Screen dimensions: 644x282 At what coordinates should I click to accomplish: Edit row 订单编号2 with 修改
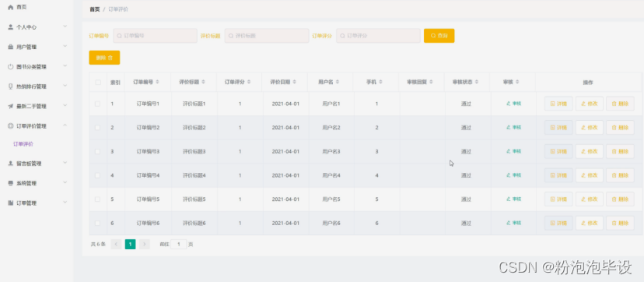590,128
